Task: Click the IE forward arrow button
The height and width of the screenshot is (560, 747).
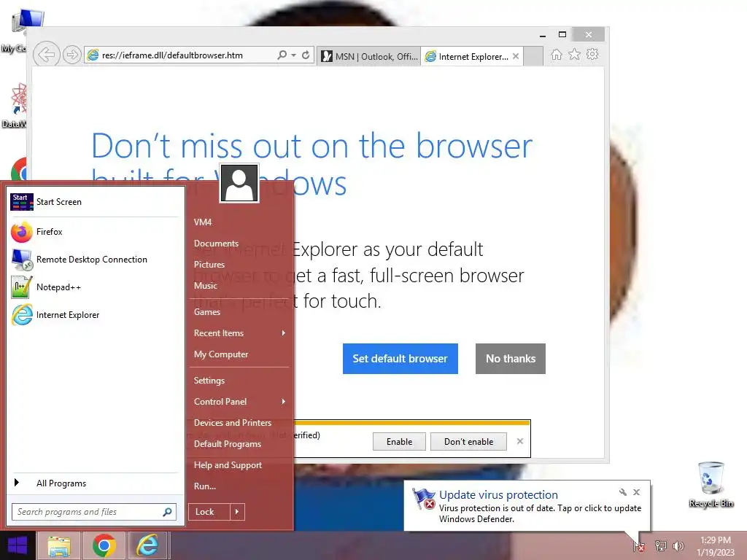Action: click(71, 55)
